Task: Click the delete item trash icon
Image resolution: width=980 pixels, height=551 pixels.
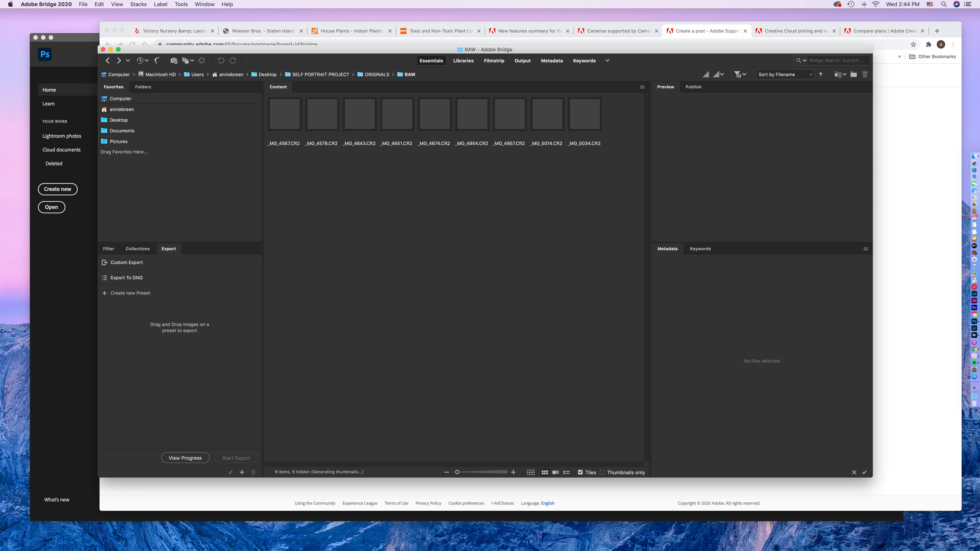Action: coord(865,75)
